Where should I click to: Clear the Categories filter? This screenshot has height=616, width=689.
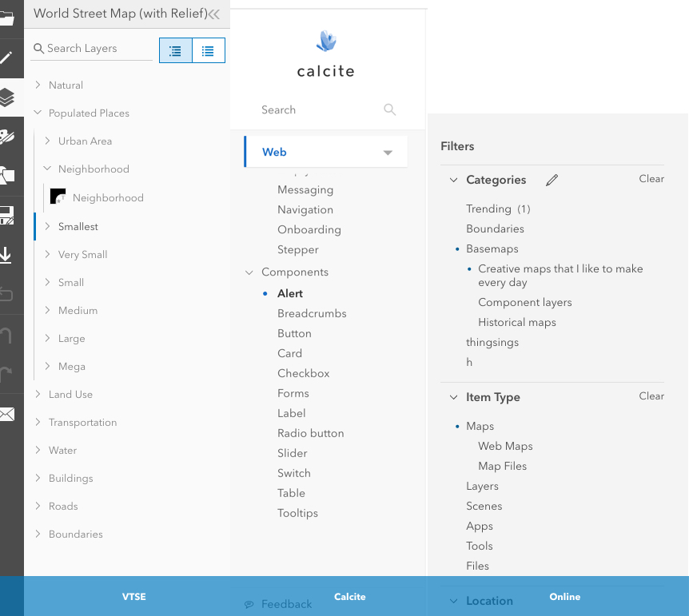click(x=651, y=179)
